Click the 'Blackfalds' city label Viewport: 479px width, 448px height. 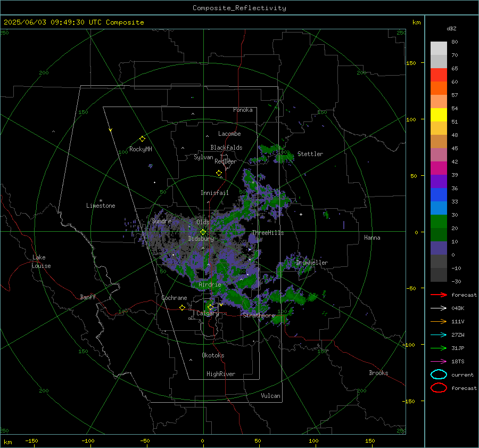coord(226,148)
